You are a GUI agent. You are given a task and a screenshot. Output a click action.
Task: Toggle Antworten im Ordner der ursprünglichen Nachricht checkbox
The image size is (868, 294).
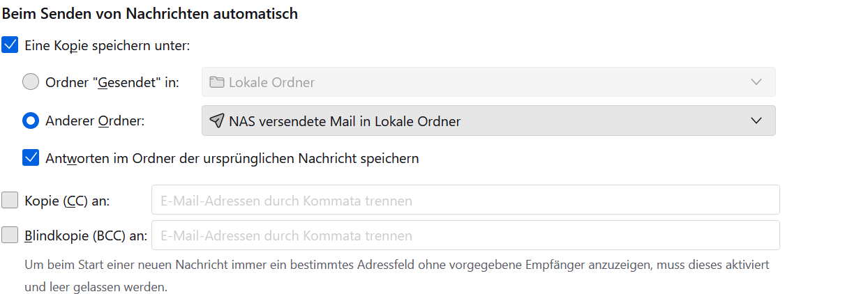pos(31,158)
